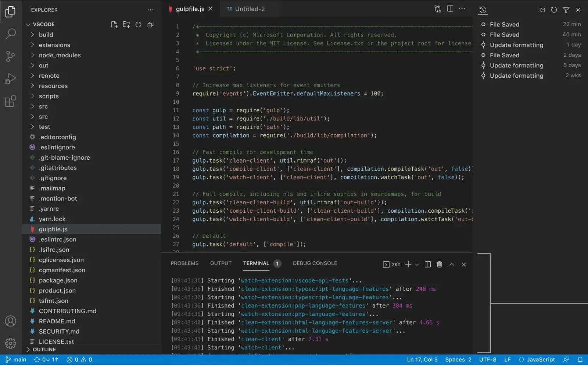
Task: Select Update formatting 1 day timeline entry
Action: click(531, 45)
